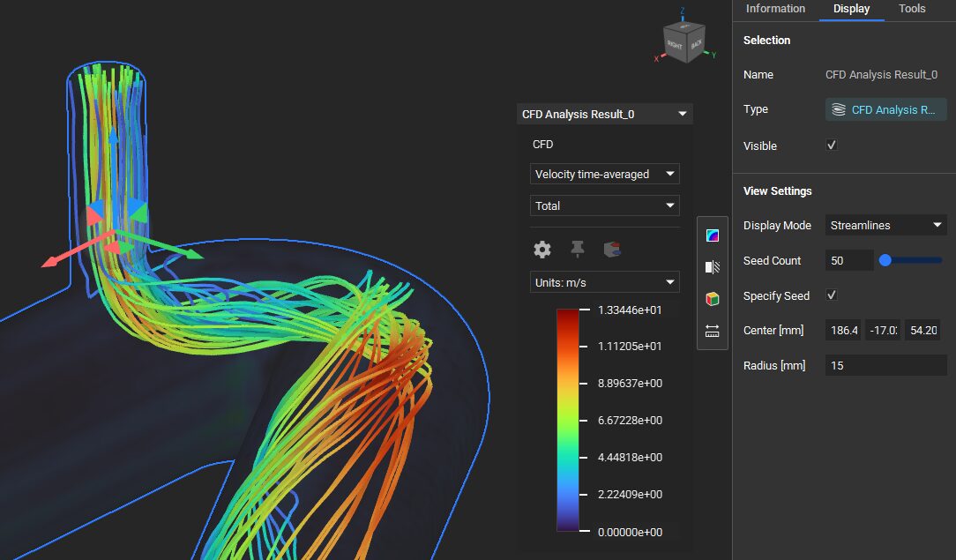Activate the ruler measurement tool icon

tap(713, 331)
